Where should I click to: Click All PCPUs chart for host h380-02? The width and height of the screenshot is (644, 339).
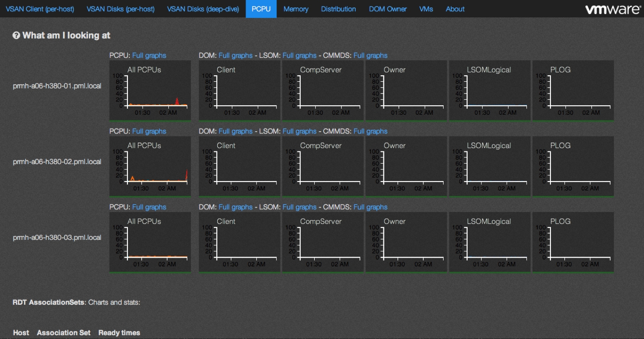coord(150,166)
